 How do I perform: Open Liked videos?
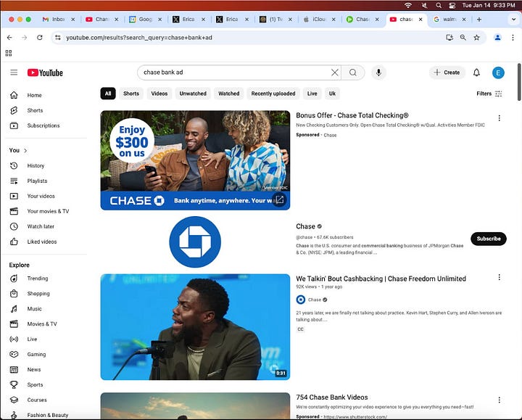tap(43, 242)
